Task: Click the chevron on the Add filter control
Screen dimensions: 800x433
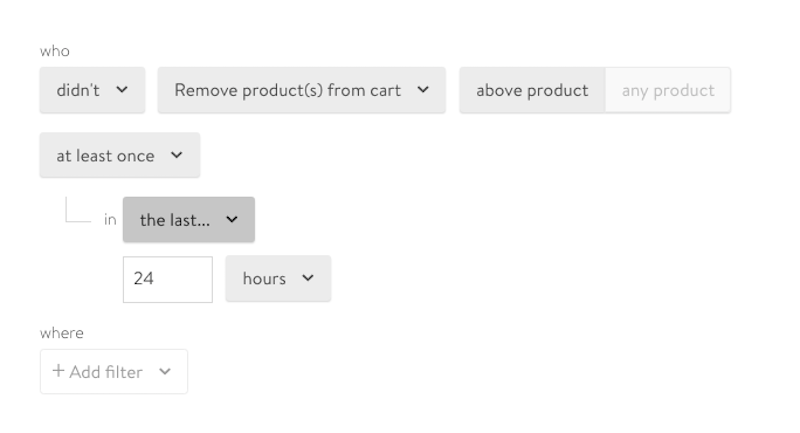Action: (165, 372)
